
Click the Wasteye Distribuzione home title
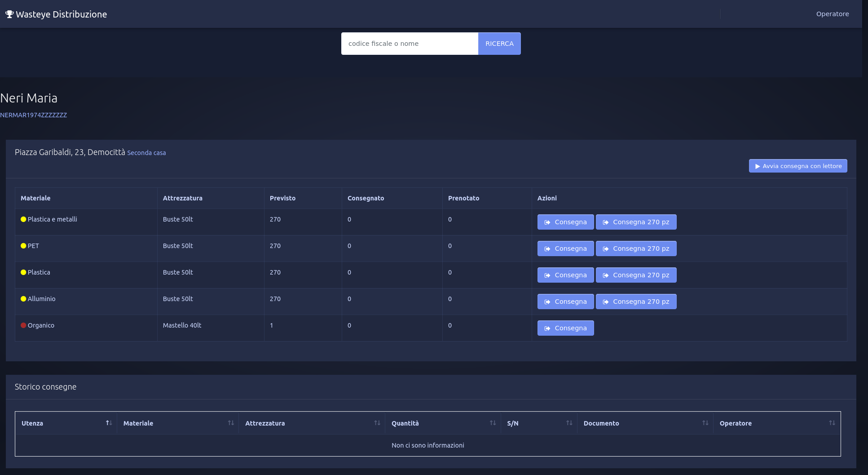[x=61, y=14]
